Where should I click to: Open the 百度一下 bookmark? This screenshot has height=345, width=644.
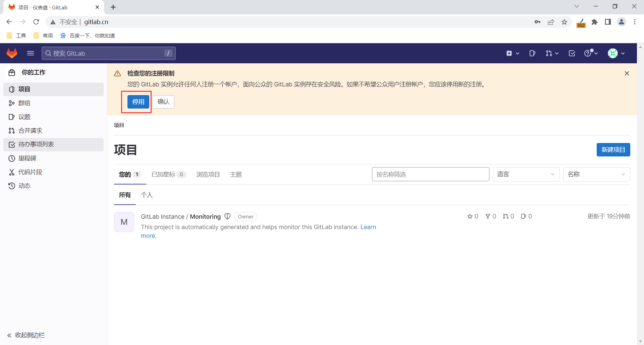(x=88, y=36)
